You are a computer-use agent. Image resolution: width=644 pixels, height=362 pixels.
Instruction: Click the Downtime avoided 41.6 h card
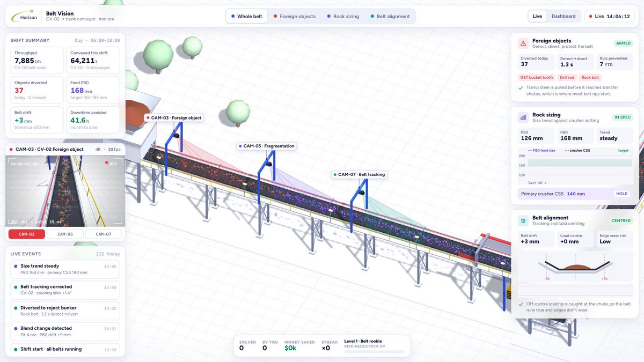click(x=93, y=120)
